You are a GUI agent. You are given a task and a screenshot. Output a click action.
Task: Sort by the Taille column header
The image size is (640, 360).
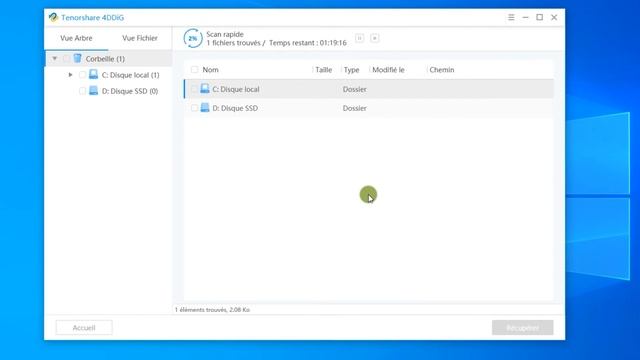click(x=324, y=70)
